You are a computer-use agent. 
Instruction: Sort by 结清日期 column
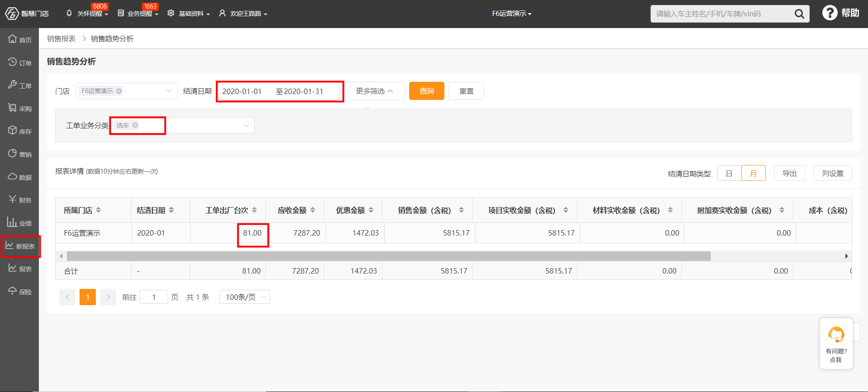(171, 210)
